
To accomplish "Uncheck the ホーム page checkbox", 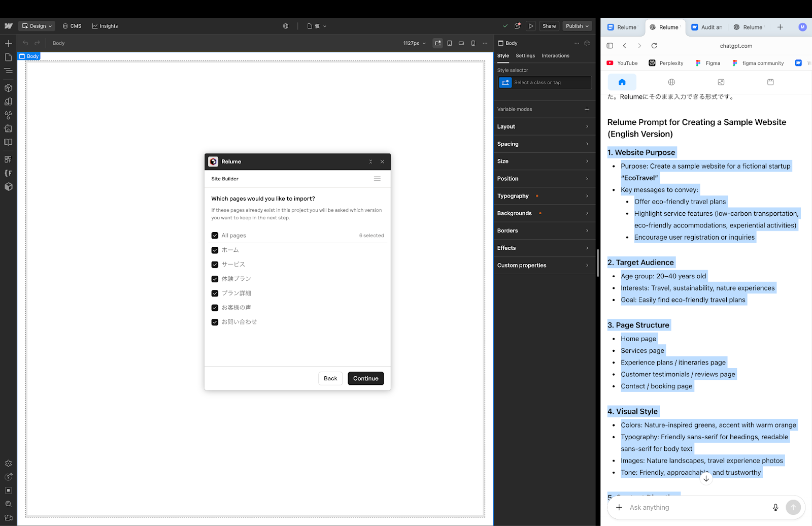I will click(x=215, y=250).
